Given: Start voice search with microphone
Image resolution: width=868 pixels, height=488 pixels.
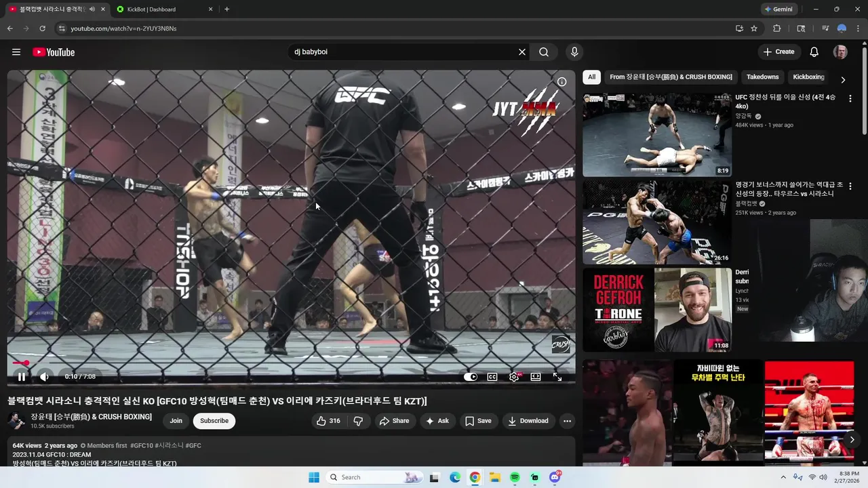Looking at the screenshot, I should (x=574, y=52).
